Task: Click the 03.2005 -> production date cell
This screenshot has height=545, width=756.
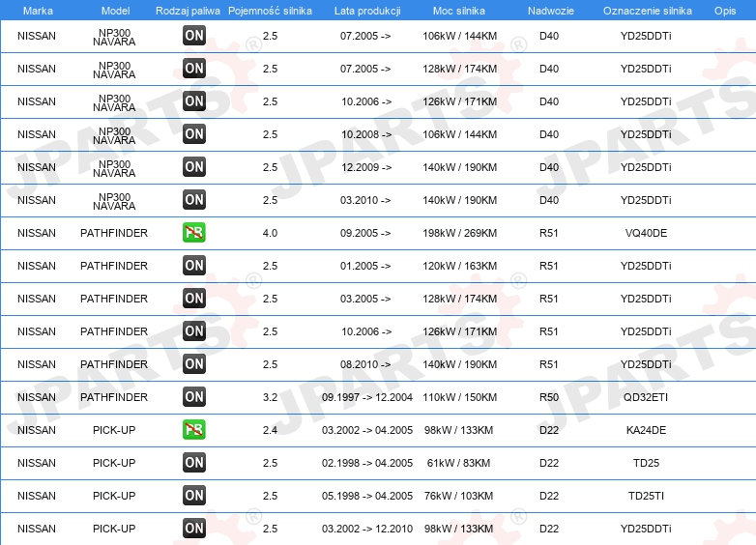Action: click(365, 299)
